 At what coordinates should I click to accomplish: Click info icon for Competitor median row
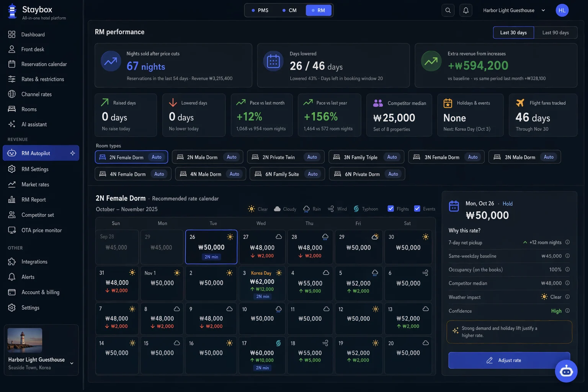tap(567, 283)
